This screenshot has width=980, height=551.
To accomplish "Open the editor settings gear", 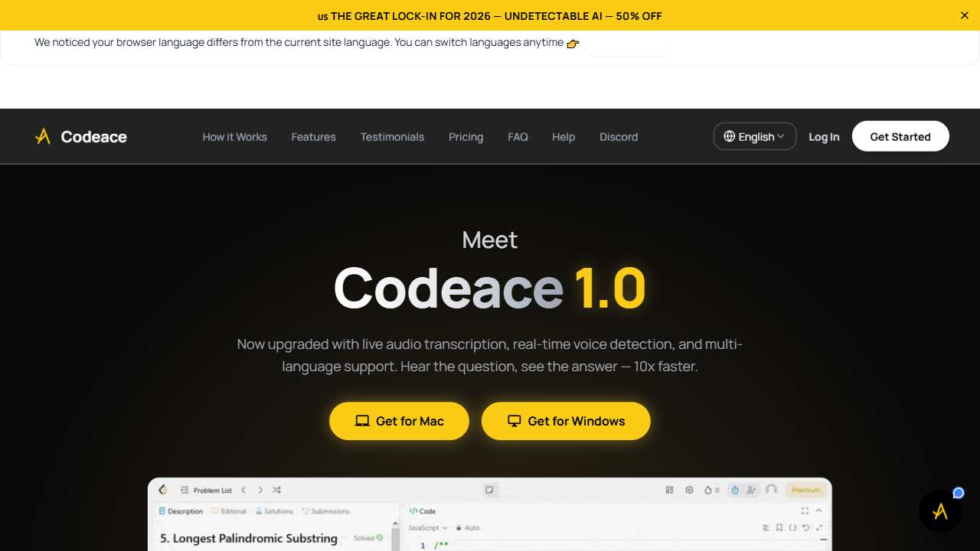I will 689,490.
